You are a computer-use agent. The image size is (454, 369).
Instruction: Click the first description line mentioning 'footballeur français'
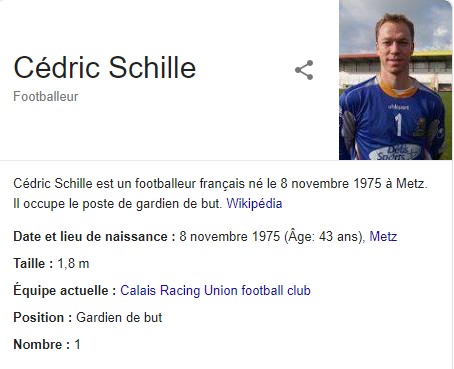click(220, 183)
